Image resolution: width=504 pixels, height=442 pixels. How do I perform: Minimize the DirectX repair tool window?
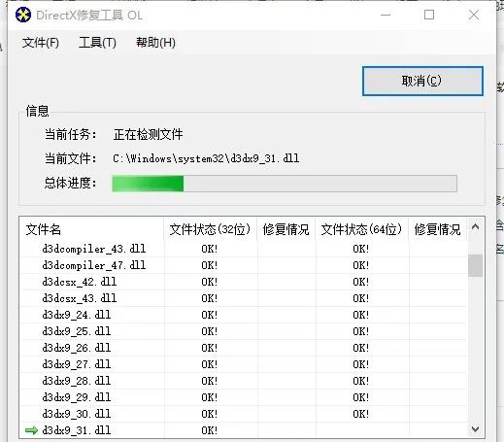tap(386, 15)
